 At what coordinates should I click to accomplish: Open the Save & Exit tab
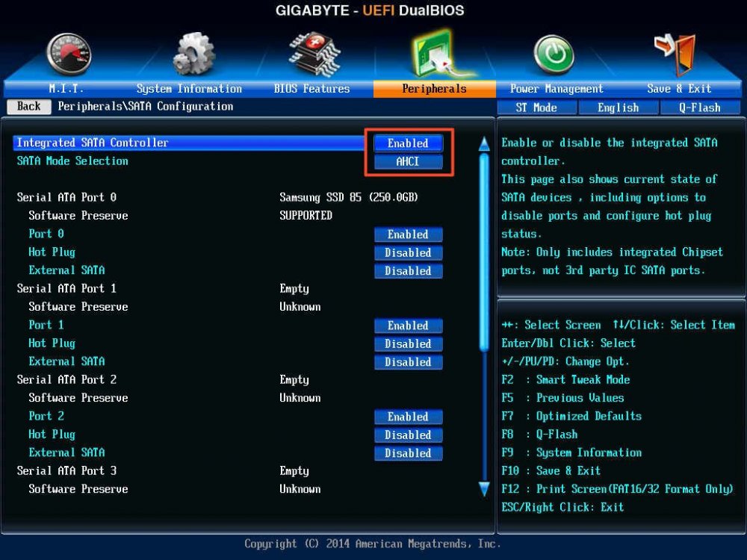point(679,89)
